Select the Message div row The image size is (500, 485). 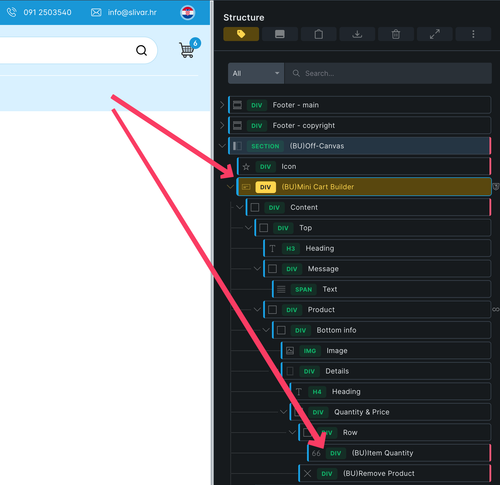[x=377, y=269]
